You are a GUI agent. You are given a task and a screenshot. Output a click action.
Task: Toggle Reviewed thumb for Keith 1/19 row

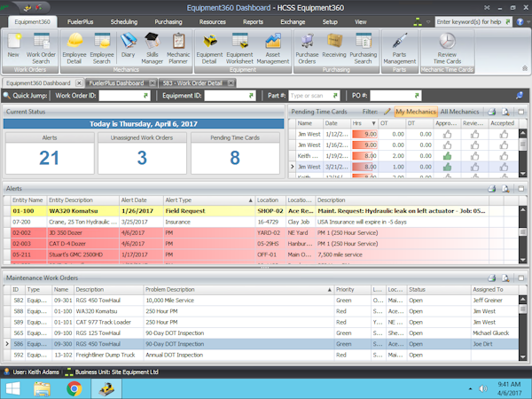click(474, 156)
